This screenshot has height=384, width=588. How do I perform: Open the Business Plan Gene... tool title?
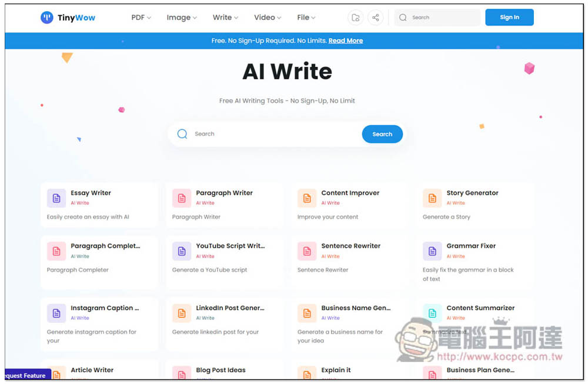[480, 370]
